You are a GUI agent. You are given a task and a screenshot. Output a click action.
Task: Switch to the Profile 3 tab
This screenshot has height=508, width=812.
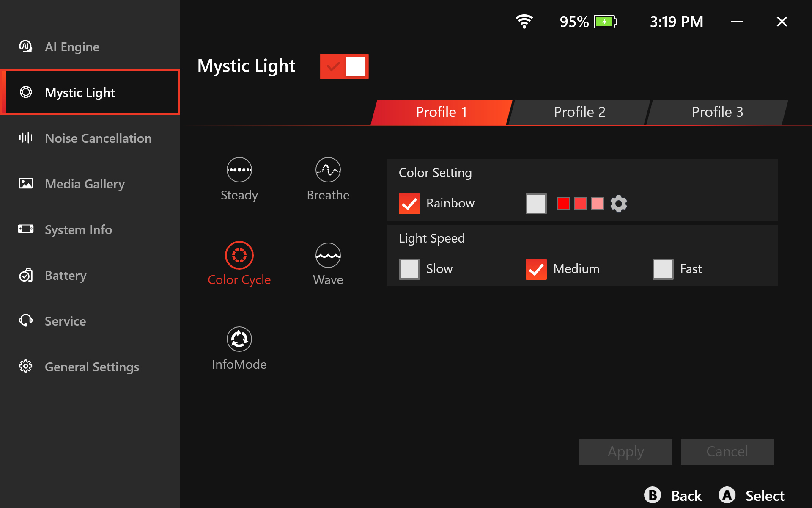(717, 112)
